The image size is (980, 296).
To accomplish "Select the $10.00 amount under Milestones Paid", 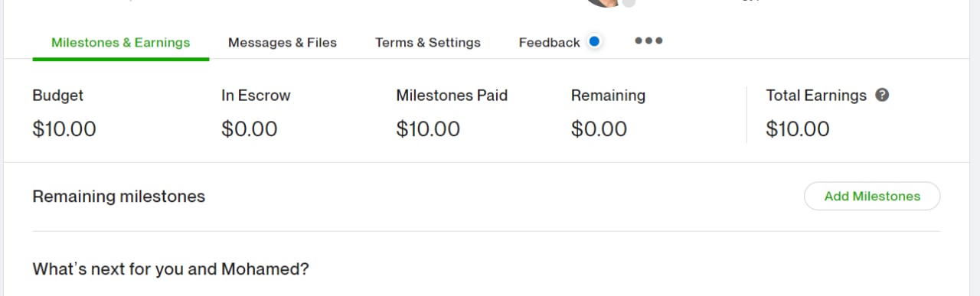I will tap(428, 129).
